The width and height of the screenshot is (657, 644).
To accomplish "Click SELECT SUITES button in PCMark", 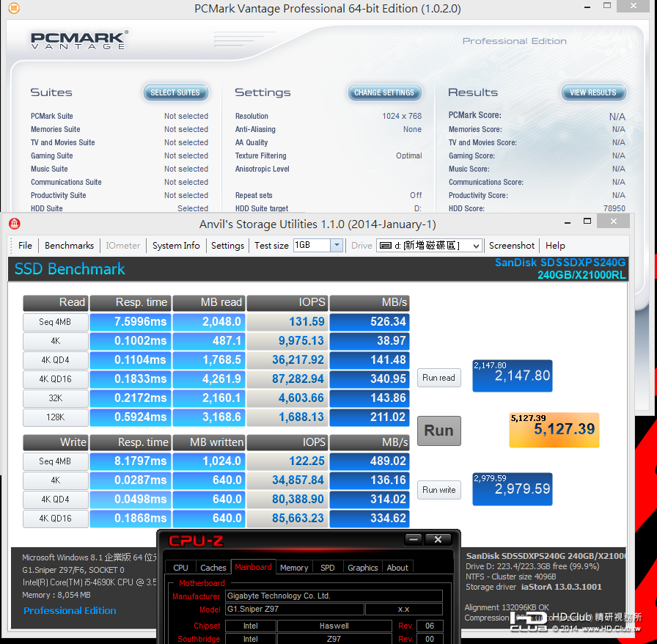I will click(x=175, y=92).
